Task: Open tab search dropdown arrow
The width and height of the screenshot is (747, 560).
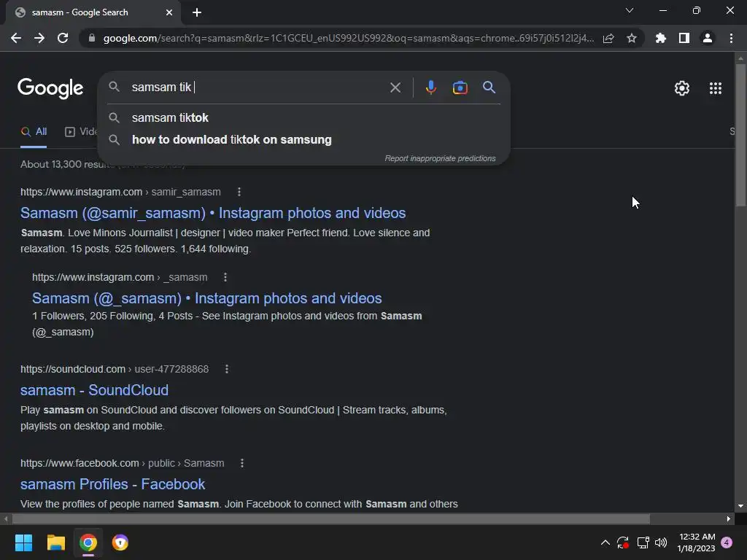Action: tap(630, 10)
